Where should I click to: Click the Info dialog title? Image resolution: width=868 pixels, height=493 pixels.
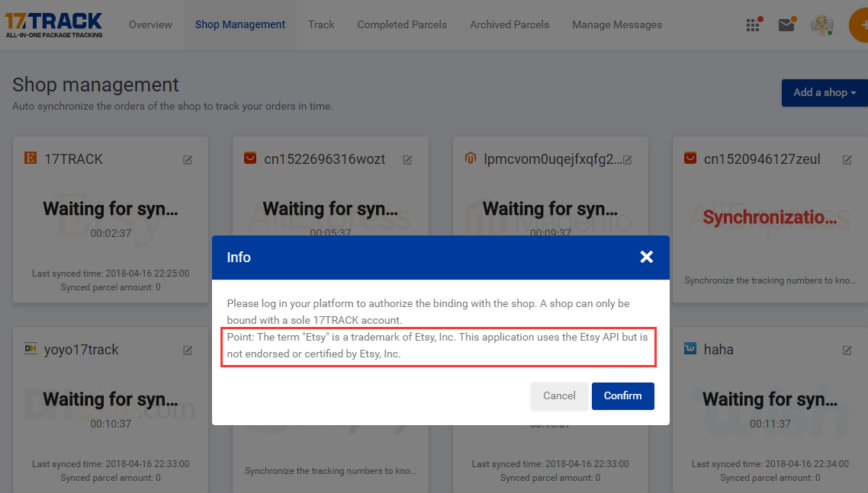click(x=239, y=258)
